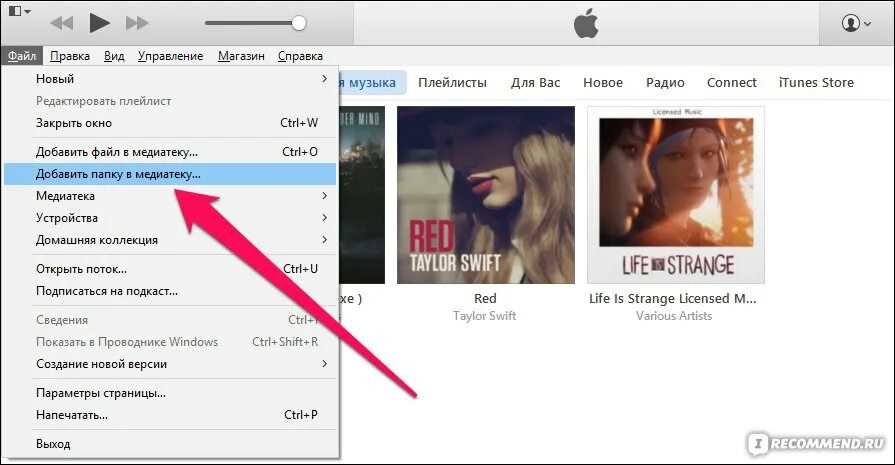
Task: Click the Red album title
Action: point(485,298)
